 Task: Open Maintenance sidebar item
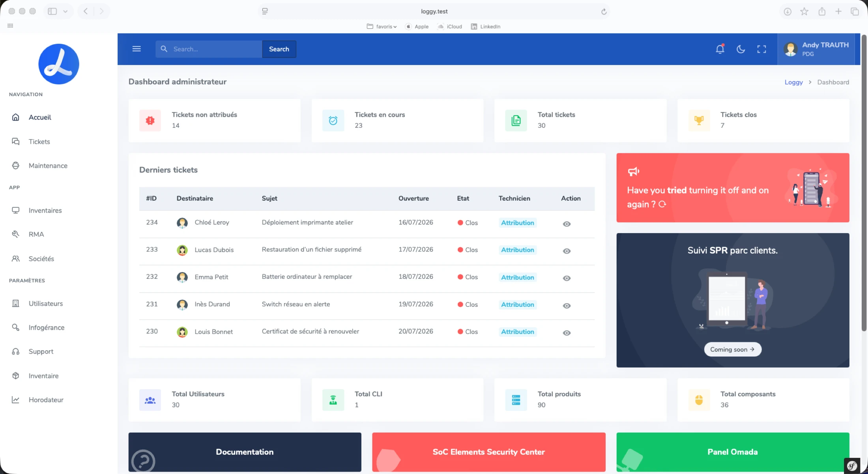click(48, 166)
